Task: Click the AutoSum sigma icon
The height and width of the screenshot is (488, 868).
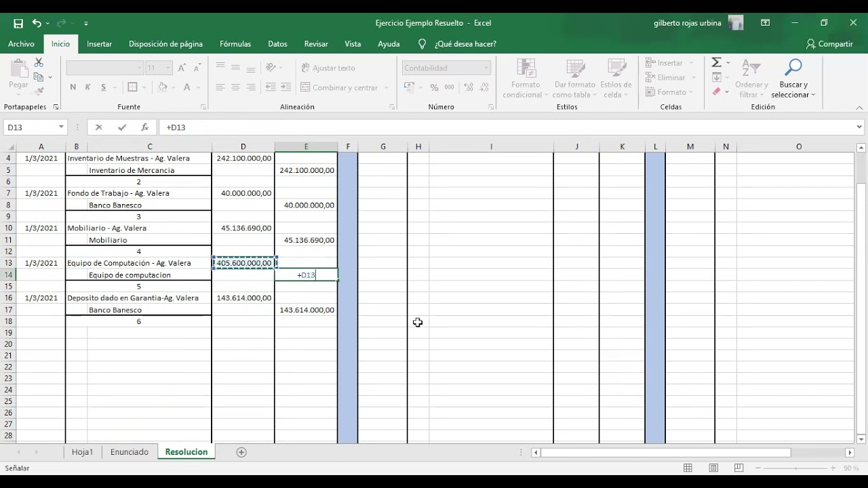Action: pyautogui.click(x=716, y=62)
